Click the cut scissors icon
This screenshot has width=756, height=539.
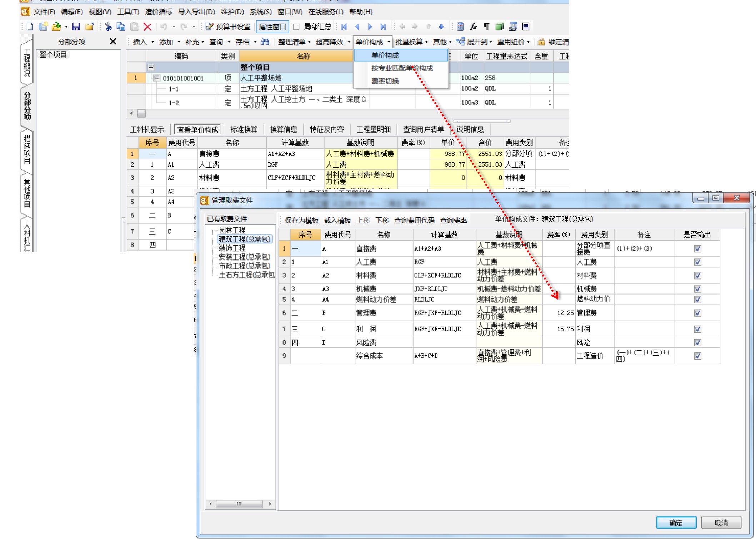click(108, 26)
